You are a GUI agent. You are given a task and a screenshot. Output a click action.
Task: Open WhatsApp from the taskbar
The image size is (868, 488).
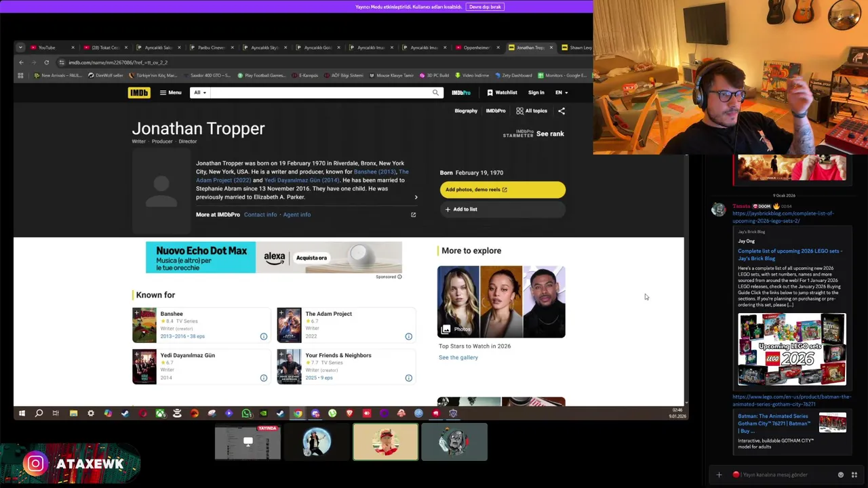click(246, 413)
